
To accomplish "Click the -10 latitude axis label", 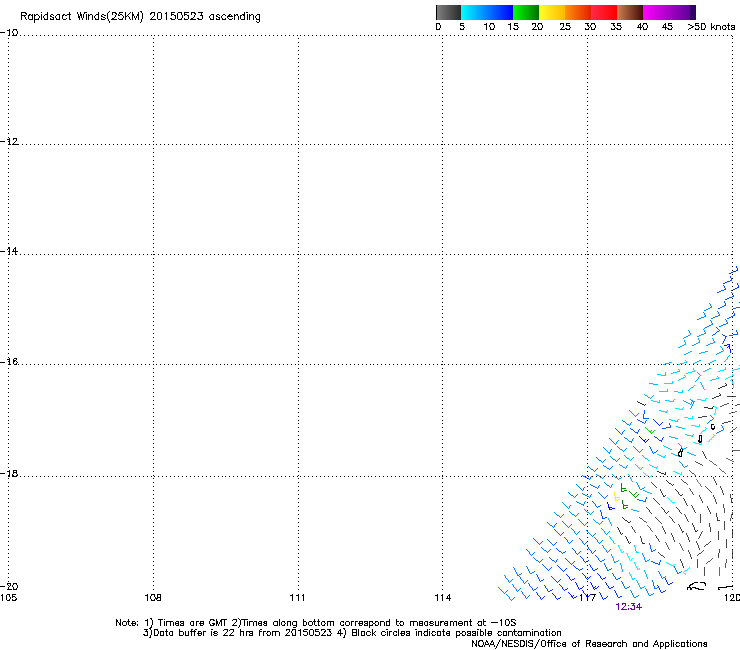I will coord(9,33).
